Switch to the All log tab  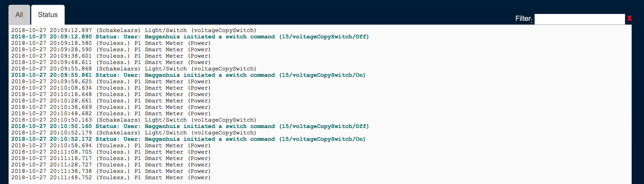(x=19, y=15)
